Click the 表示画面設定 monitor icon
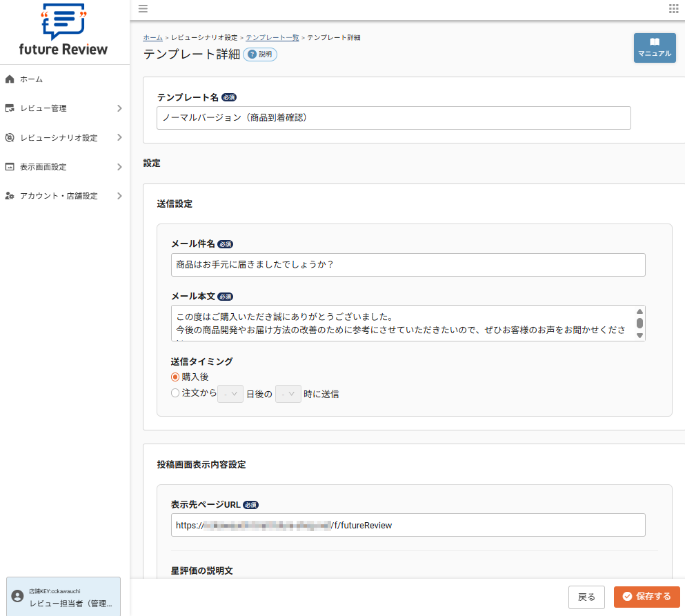The image size is (685, 616). [10, 166]
